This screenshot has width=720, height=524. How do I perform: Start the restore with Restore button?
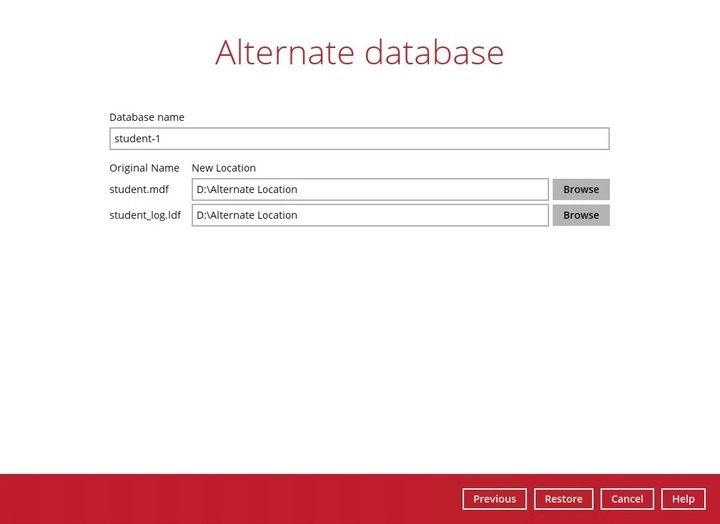[563, 499]
